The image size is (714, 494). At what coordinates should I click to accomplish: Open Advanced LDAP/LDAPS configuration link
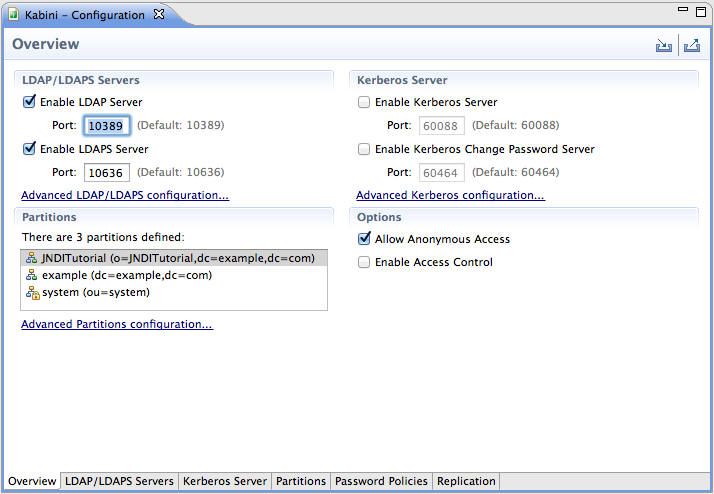[125, 195]
